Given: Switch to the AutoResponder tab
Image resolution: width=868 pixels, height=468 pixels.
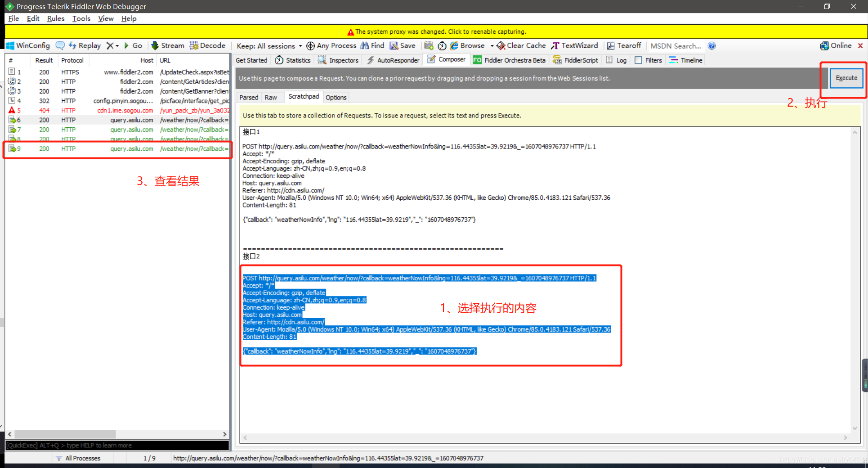Looking at the screenshot, I should (393, 60).
